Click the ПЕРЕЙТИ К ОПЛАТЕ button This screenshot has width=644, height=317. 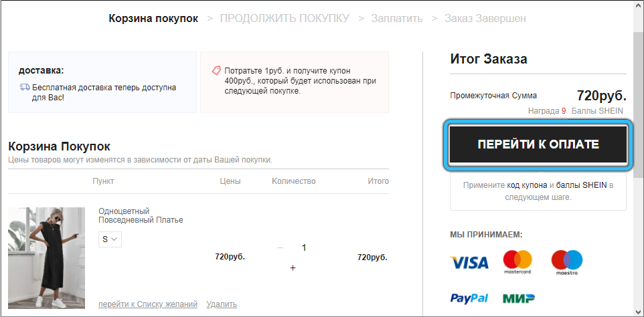point(538,144)
